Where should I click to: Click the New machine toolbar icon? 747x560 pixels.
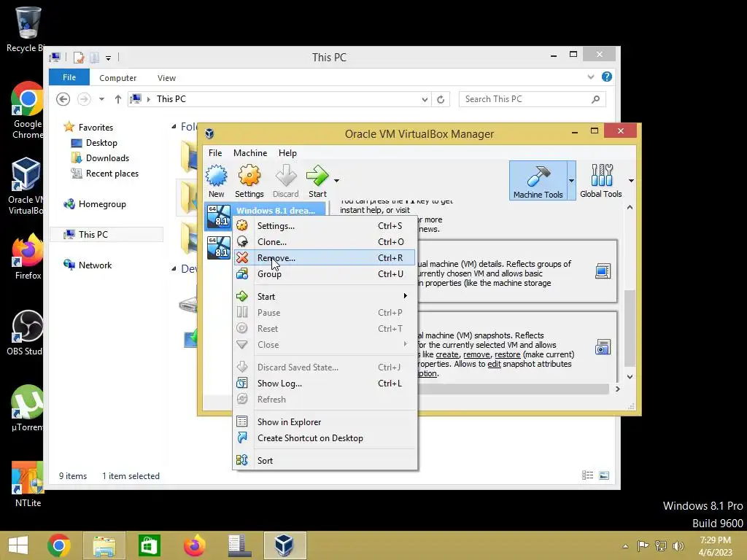click(216, 176)
